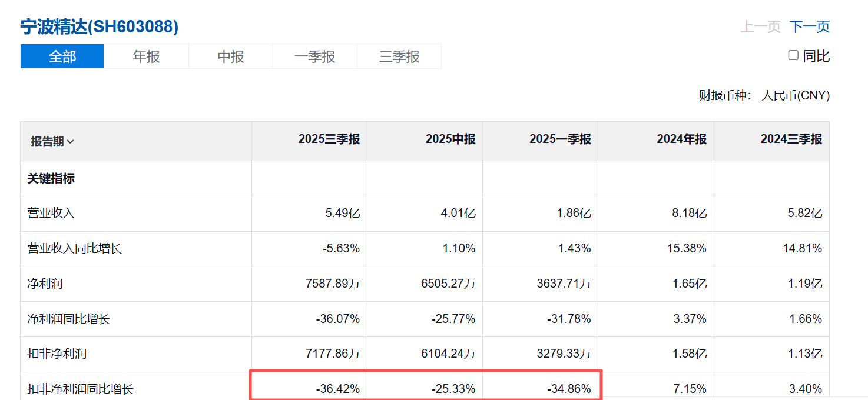Switch to the 年报 tab
868x400 pixels.
pyautogui.click(x=146, y=56)
